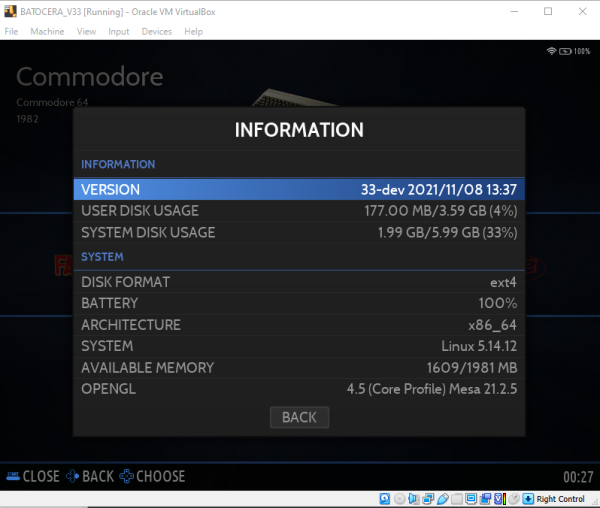This screenshot has height=508, width=600.
Task: Select the VERSION row
Action: pyautogui.click(x=299, y=189)
